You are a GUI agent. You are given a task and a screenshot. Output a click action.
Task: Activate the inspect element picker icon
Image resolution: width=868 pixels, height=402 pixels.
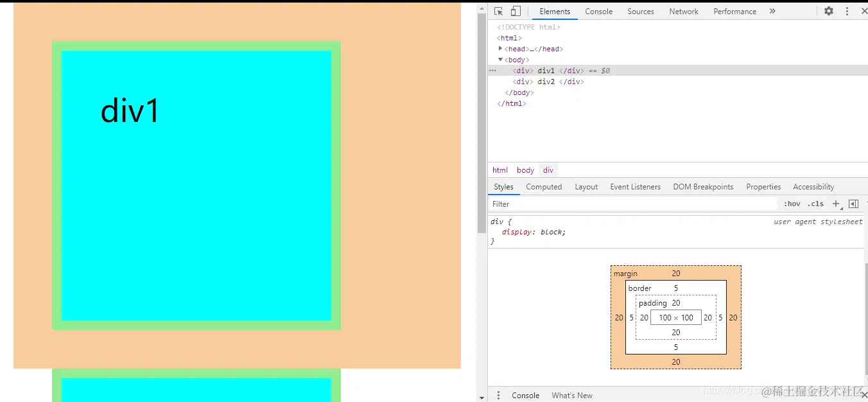click(498, 11)
